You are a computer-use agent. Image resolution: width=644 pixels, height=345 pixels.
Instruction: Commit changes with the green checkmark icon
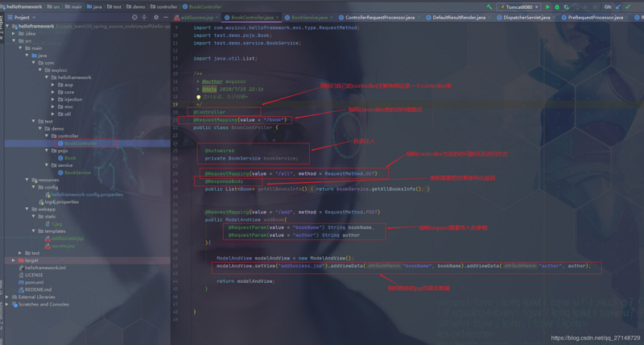click(628, 6)
